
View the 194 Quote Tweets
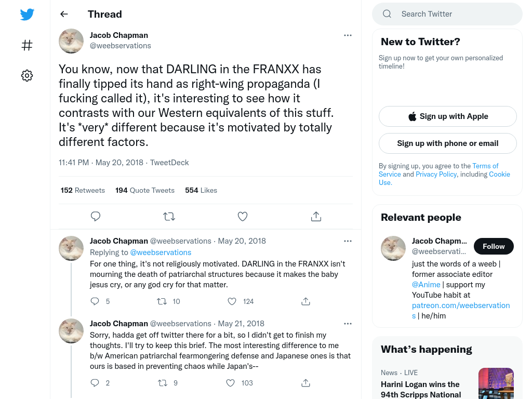coord(145,190)
